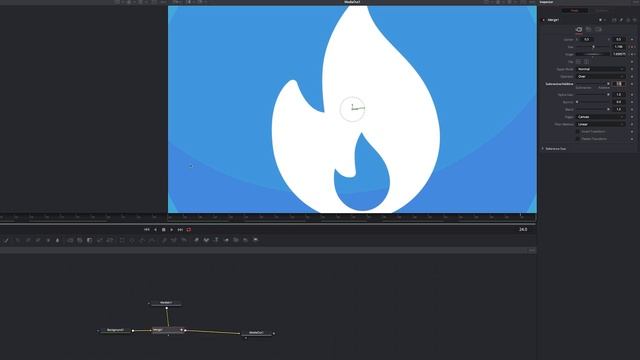This screenshot has height=360, width=640.
Task: Open the Edges dropdown set to Canvas
Action: 600,117
